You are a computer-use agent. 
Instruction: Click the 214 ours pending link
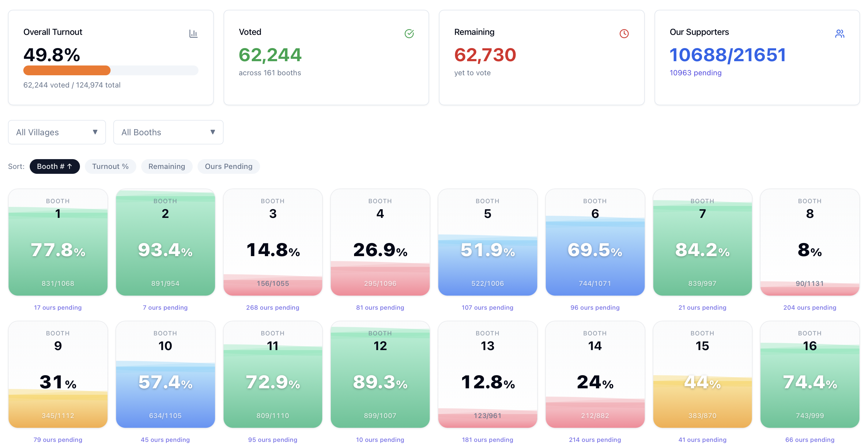[x=595, y=440]
